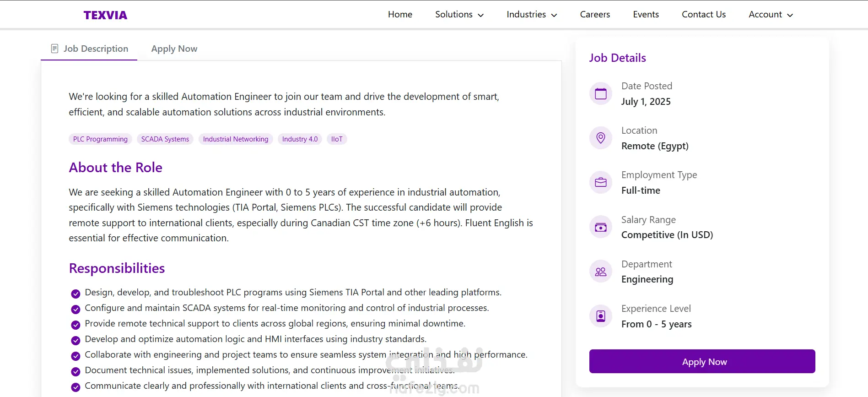The width and height of the screenshot is (868, 397).
Task: Click the checkmark beside Configure and maintain SCADA
Action: [75, 309]
